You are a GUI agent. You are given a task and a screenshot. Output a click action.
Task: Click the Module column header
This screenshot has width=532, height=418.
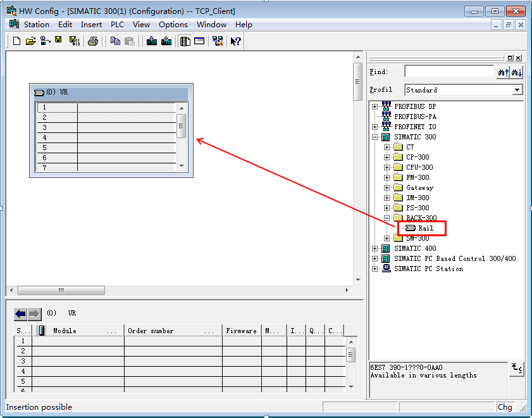[x=78, y=331]
